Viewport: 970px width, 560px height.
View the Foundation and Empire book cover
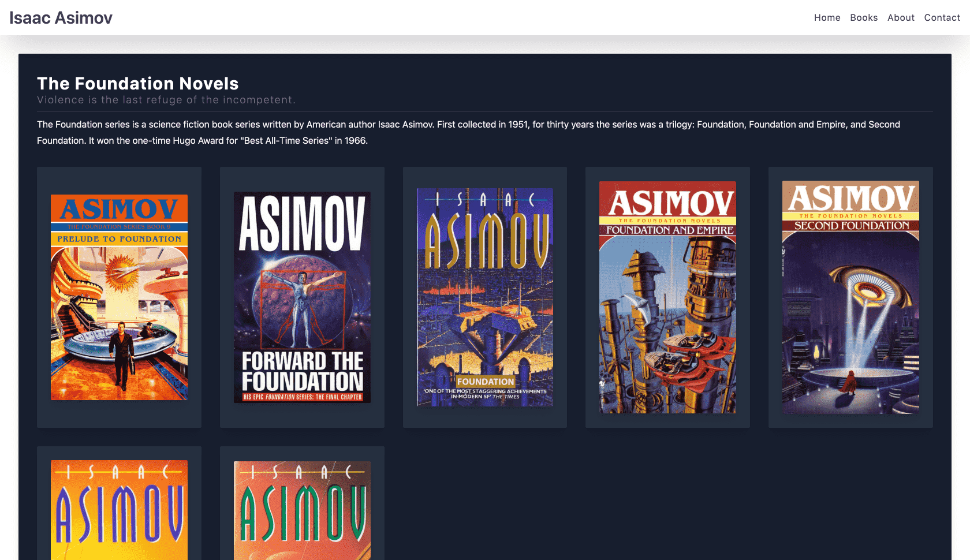[x=667, y=297]
